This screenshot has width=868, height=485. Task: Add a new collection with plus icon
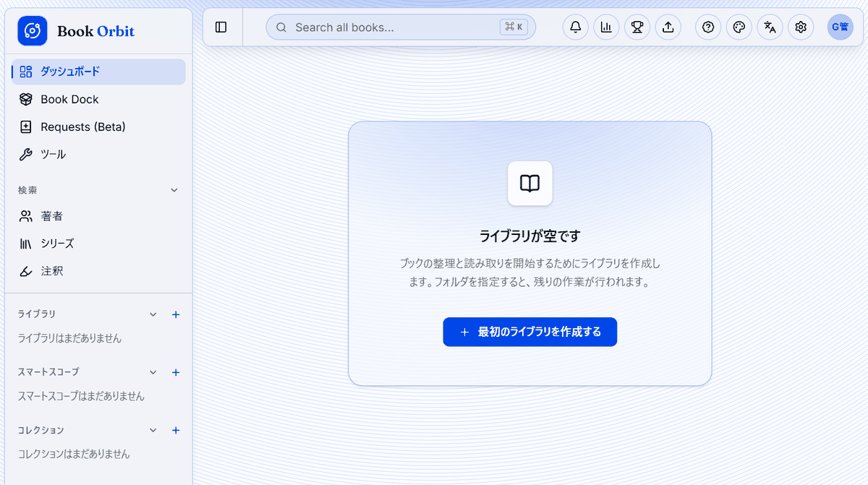pyautogui.click(x=175, y=430)
